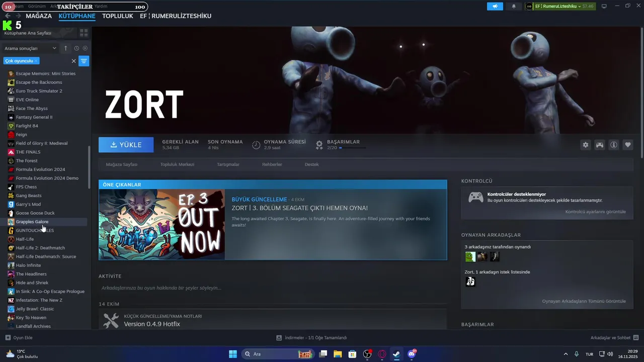Image resolution: width=644 pixels, height=362 pixels.
Task: Open Rehberler link
Action: pyautogui.click(x=272, y=164)
